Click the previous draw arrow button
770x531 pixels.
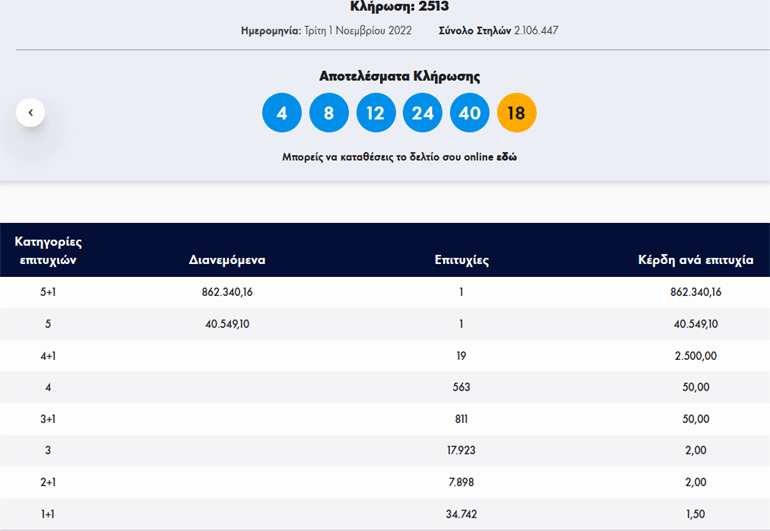click(x=30, y=113)
